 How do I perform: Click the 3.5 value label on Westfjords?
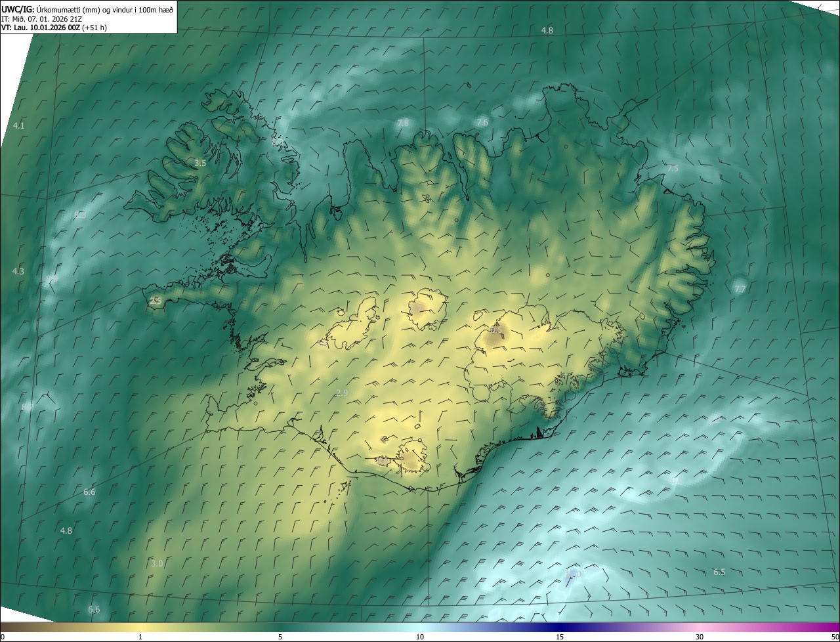[x=200, y=163]
